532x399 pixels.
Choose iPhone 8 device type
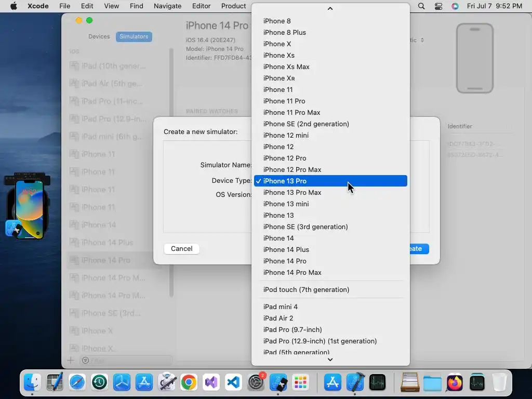click(x=330, y=21)
